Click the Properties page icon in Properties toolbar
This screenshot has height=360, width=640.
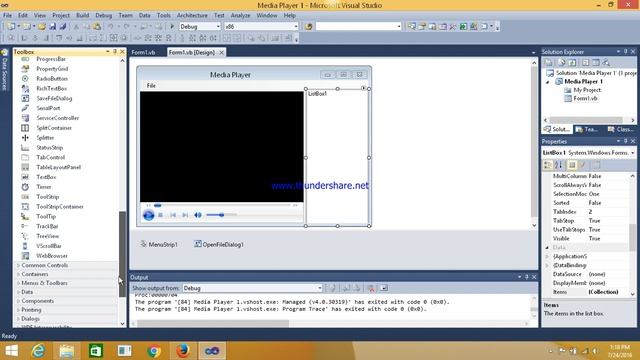pyautogui.click(x=572, y=165)
